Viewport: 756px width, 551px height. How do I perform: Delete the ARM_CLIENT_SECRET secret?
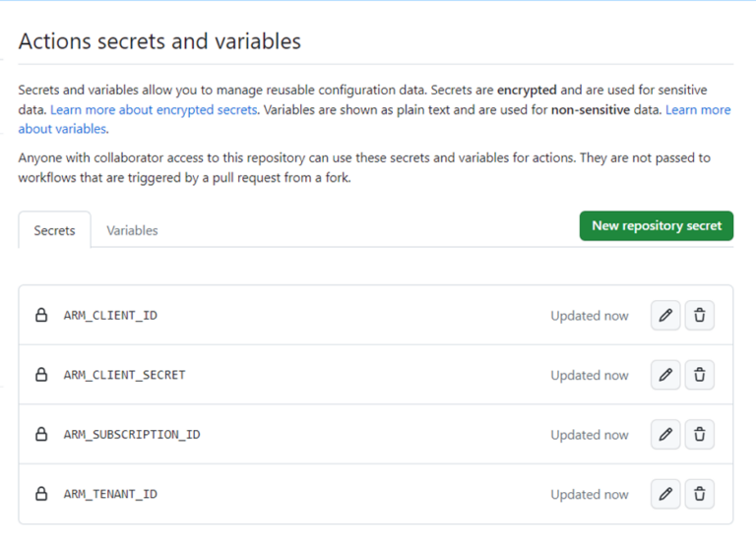pyautogui.click(x=699, y=375)
